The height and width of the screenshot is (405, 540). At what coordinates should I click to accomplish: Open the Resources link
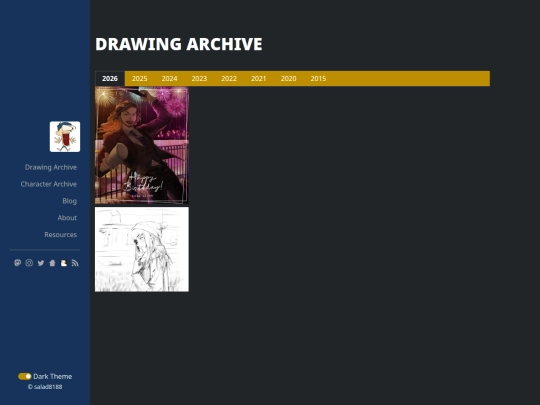coord(61,235)
